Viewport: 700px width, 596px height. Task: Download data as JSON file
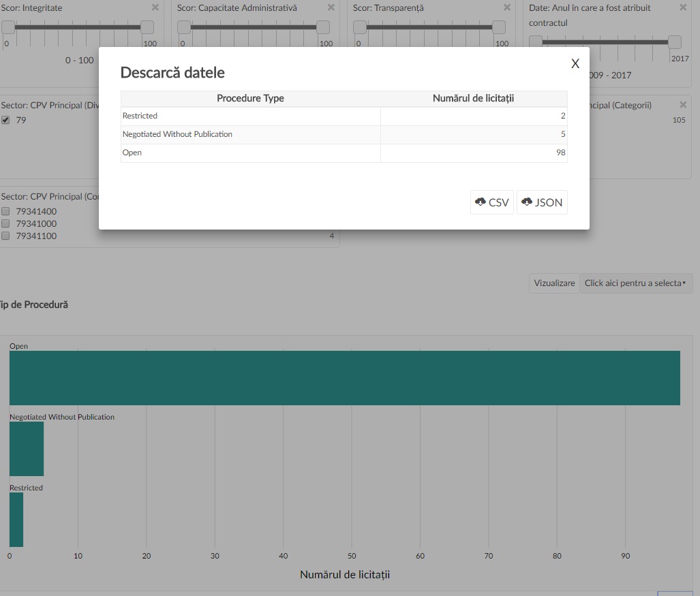[x=542, y=202]
